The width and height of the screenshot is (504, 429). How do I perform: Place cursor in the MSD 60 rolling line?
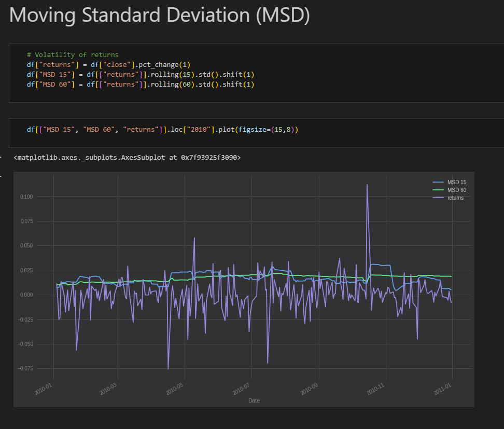click(141, 85)
